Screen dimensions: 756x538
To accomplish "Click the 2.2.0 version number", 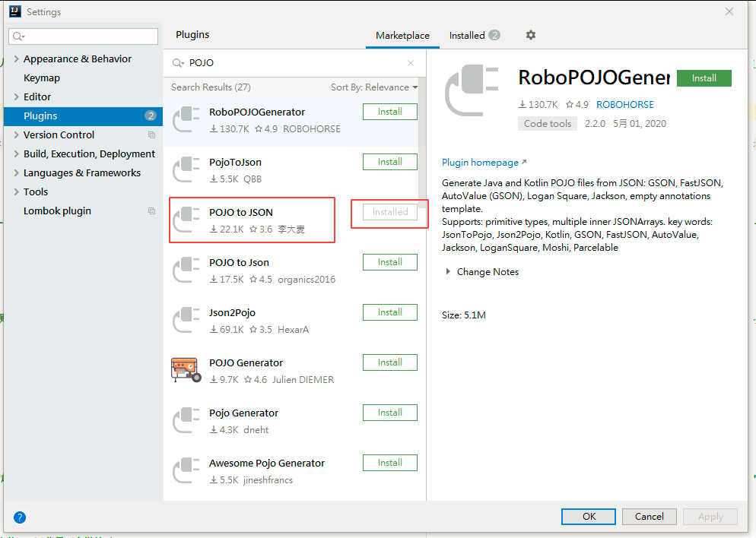I will [595, 124].
